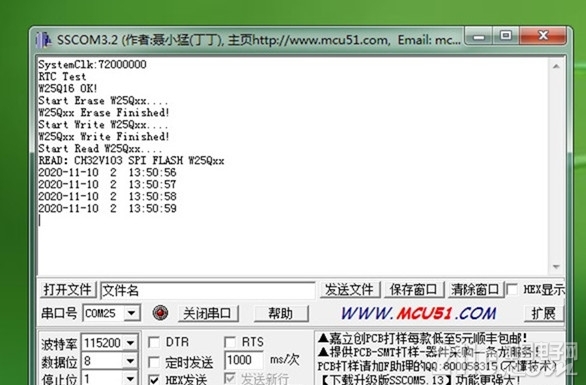Click the red port status indicator icon

click(160, 313)
